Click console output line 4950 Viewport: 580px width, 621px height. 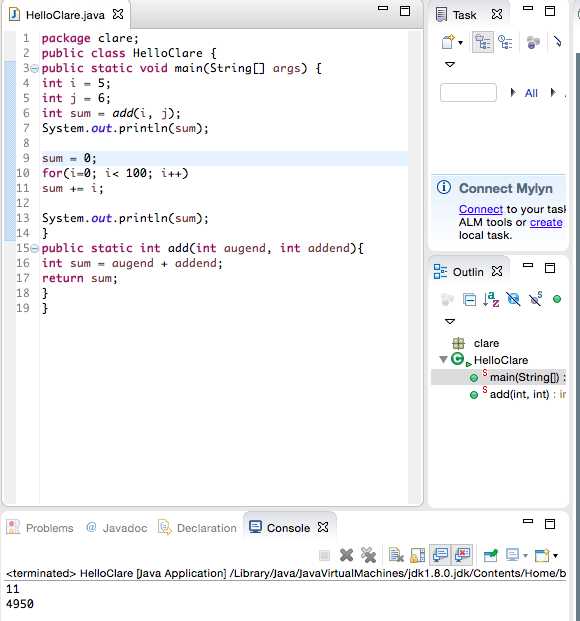[x=20, y=604]
